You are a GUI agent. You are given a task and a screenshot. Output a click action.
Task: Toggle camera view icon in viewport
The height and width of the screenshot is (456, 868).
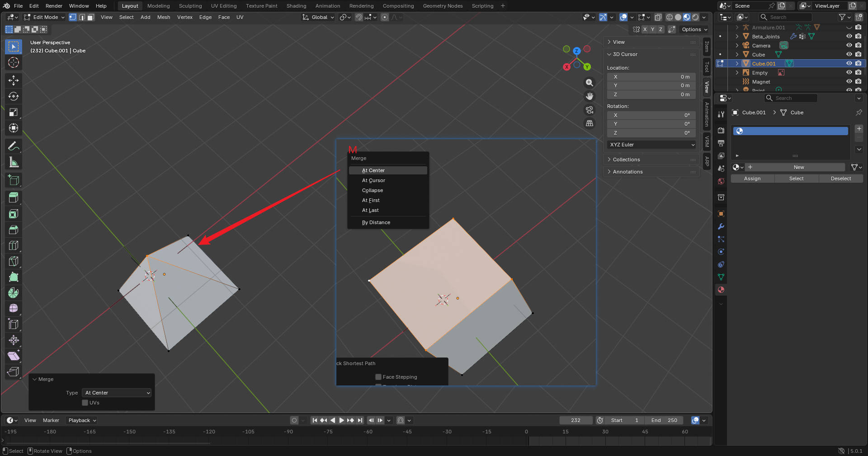pyautogui.click(x=590, y=110)
